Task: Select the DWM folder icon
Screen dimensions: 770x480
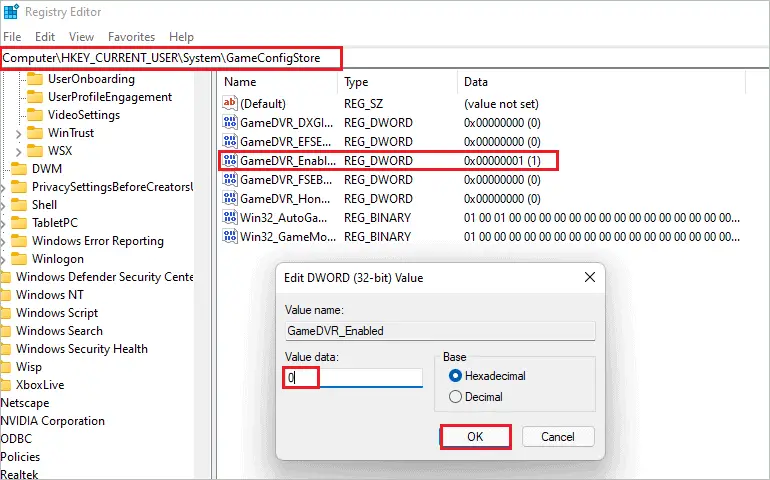Action: click(x=19, y=169)
